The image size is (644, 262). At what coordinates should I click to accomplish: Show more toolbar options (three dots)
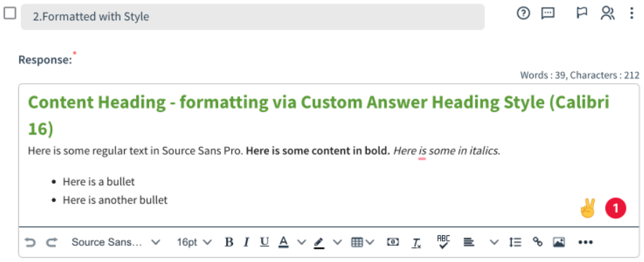586,242
